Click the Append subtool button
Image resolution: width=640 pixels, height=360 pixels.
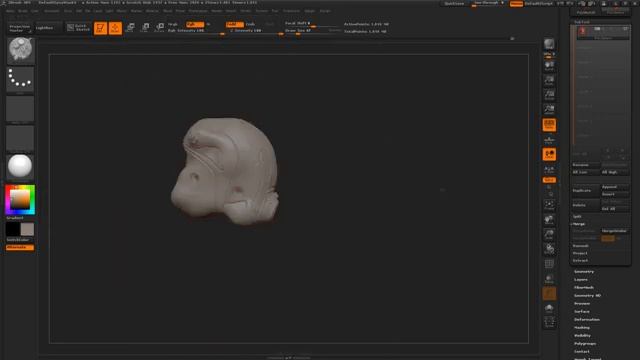615,187
